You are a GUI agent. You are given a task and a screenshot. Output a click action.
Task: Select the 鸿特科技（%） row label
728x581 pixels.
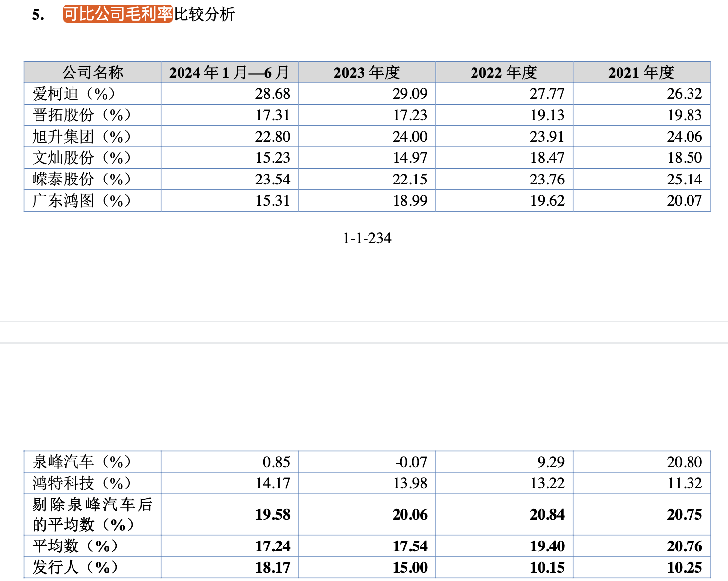[x=81, y=483]
